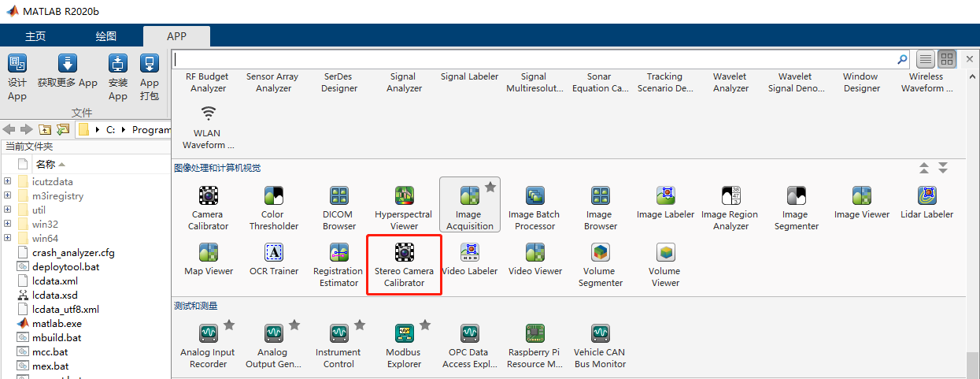This screenshot has width=980, height=379.
Task: Expand the util folder
Action: coord(7,210)
